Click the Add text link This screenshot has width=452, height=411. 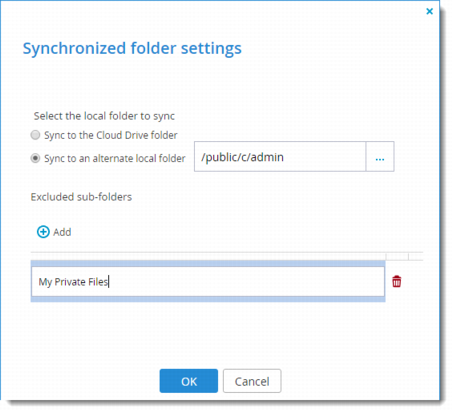[62, 232]
